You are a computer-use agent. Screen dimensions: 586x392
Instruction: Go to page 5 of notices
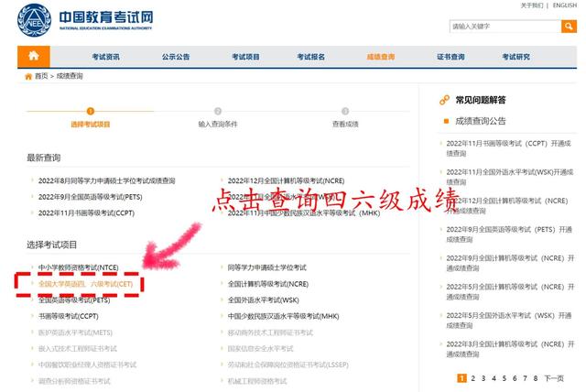point(505,378)
